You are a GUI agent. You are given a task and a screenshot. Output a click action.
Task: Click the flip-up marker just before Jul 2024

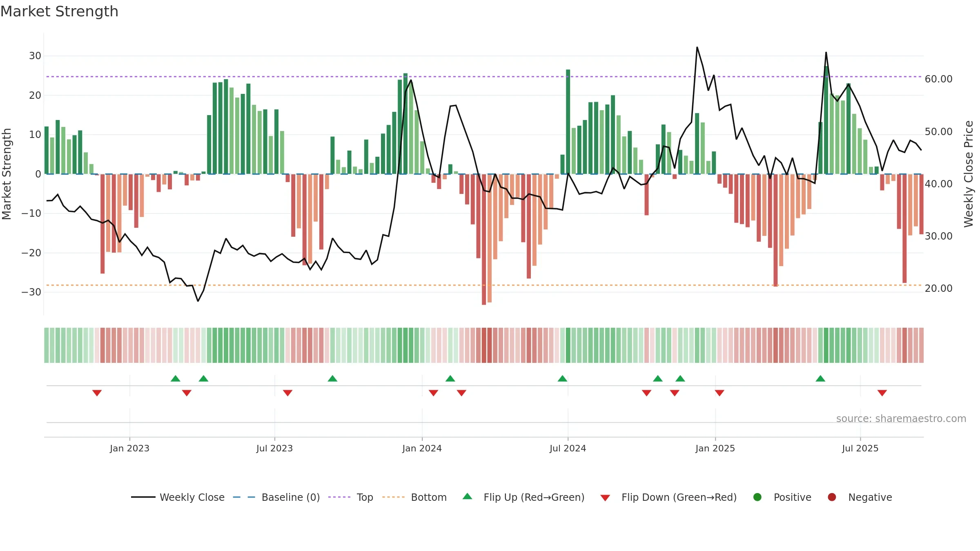coord(562,378)
